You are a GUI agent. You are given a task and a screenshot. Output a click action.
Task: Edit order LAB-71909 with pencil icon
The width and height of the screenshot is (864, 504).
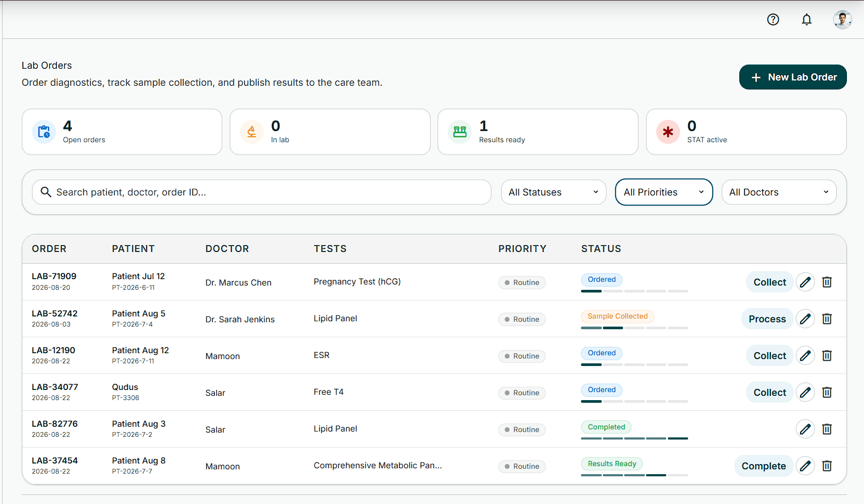(x=805, y=282)
